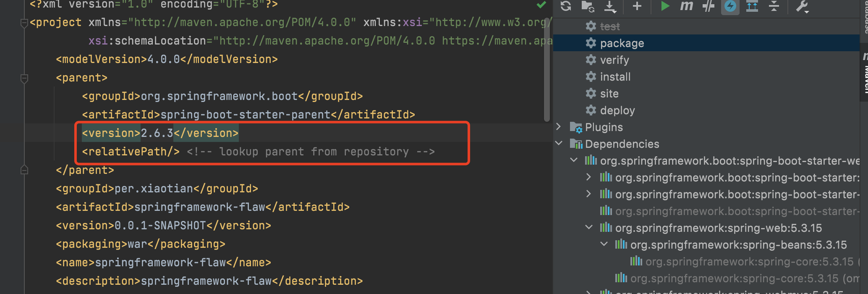Screen dimensions: 868x294
Task: Click the Show Dependencies diagram icon
Action: pos(752,6)
